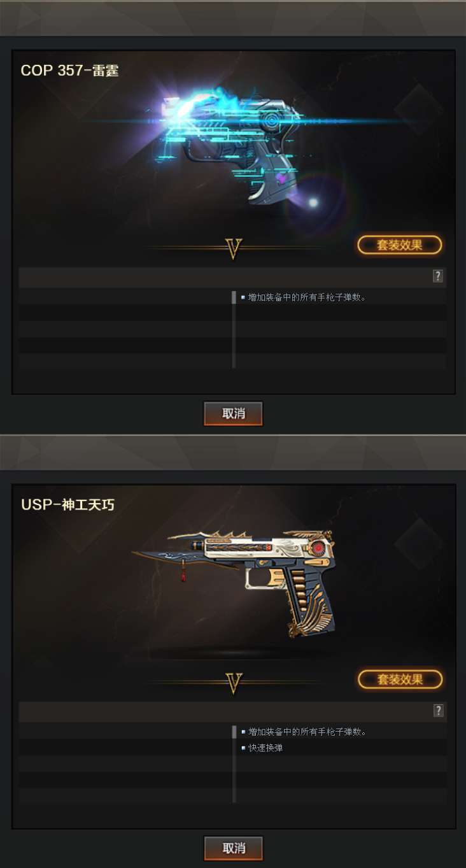
Task: Click the COP 357-雷霆 title text
Action: coord(69,71)
